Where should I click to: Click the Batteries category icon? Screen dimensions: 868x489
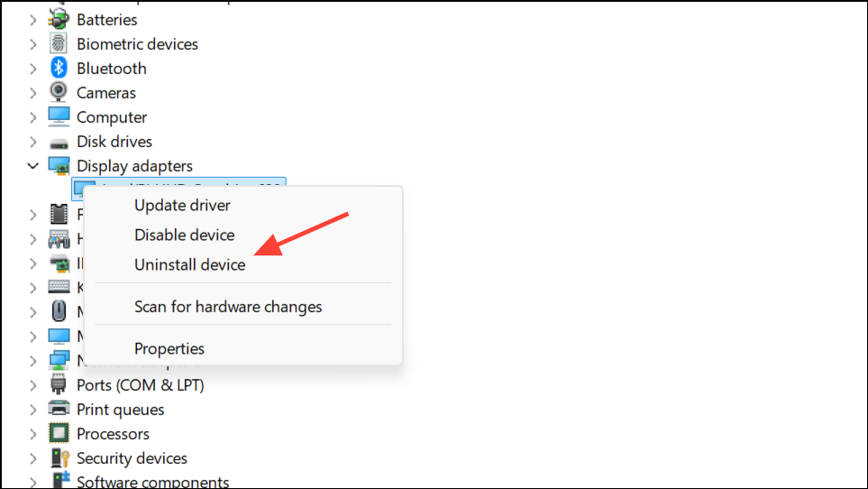(x=59, y=19)
